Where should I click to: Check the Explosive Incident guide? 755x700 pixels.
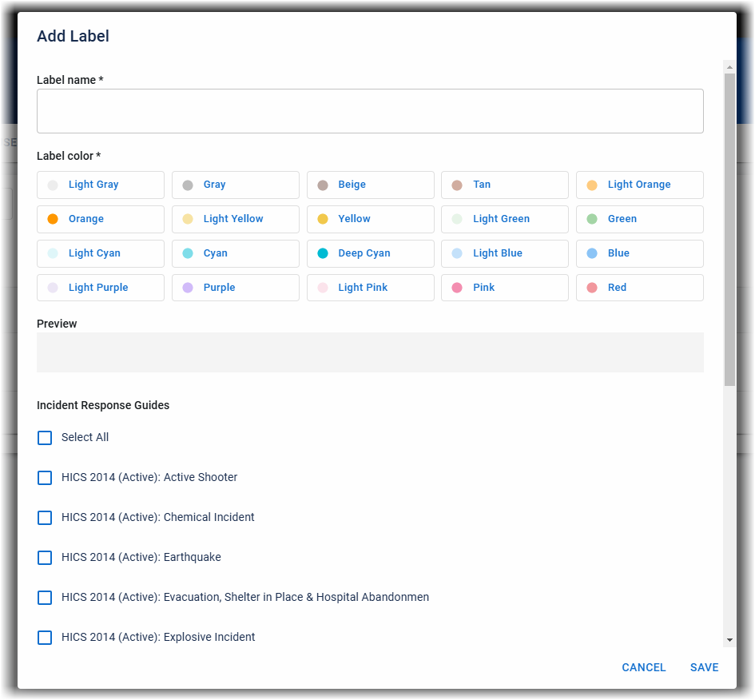[45, 637]
